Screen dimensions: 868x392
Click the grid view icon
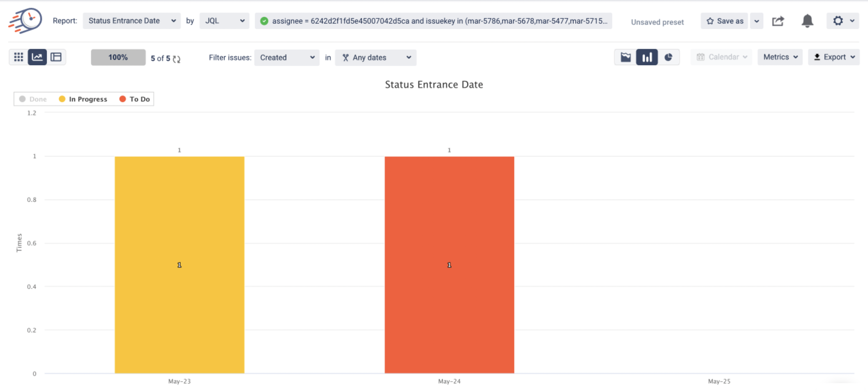(18, 57)
